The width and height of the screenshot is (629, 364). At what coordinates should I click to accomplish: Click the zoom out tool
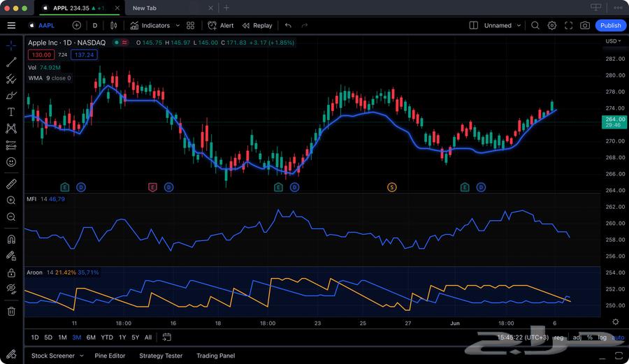pos(11,217)
